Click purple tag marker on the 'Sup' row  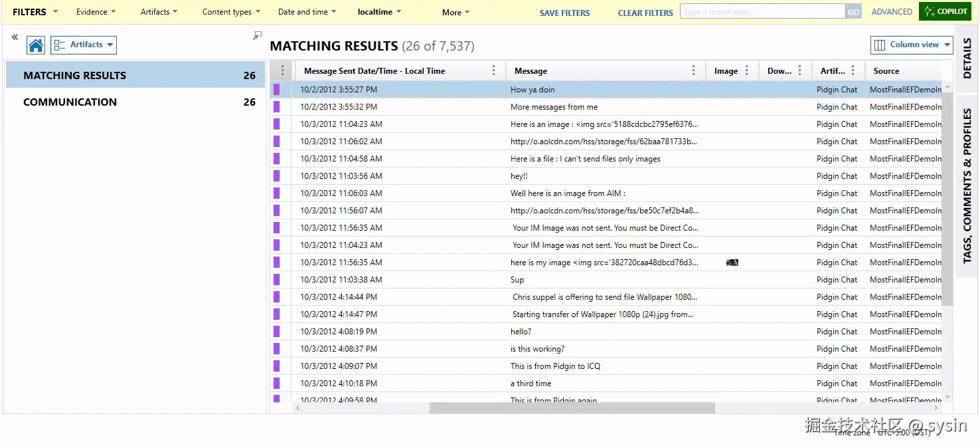click(x=277, y=280)
